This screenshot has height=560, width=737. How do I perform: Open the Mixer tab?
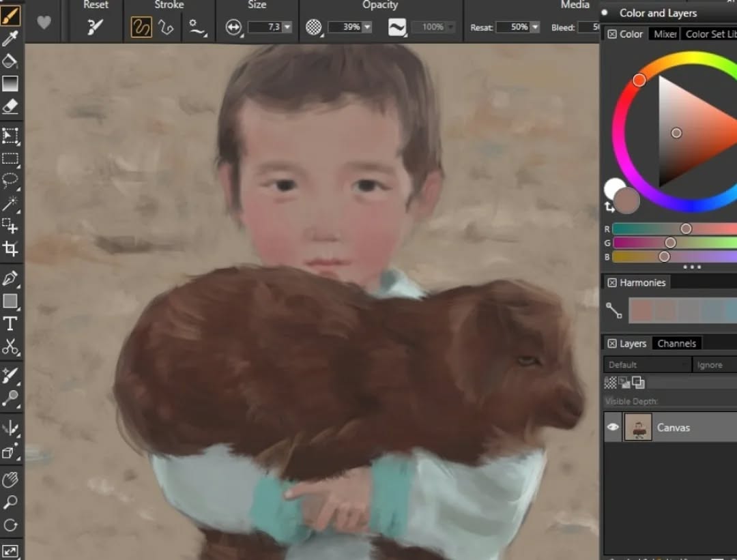pyautogui.click(x=665, y=34)
